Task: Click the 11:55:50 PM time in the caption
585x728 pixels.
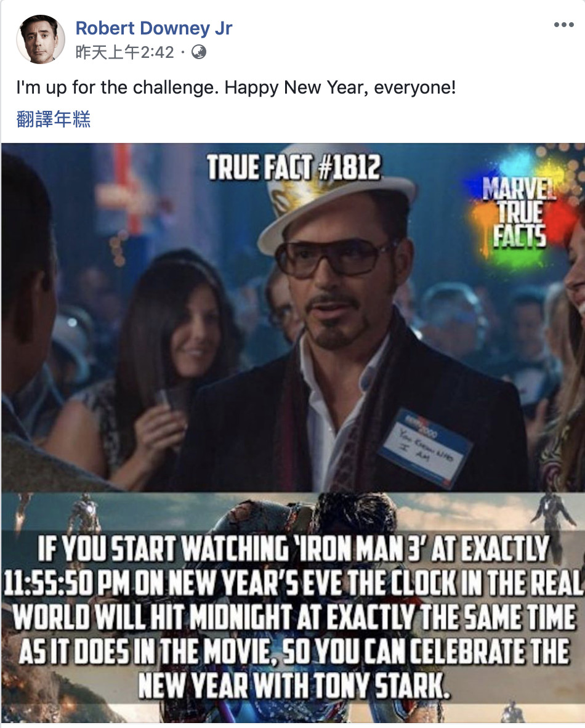Action: (x=67, y=583)
